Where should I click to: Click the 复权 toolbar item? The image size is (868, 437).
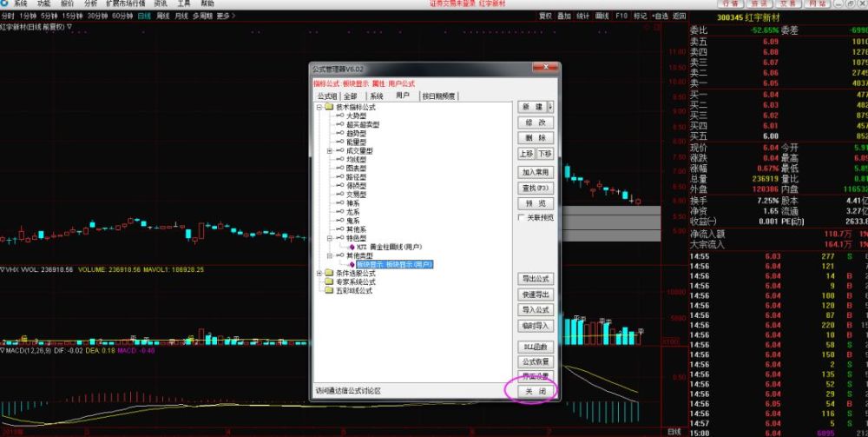[545, 16]
